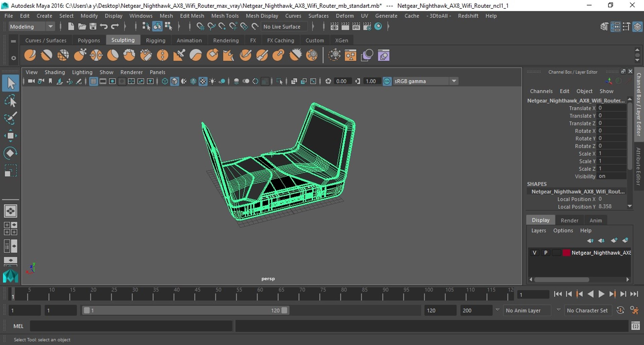
Task: Click the Undo arrow icon
Action: point(104,27)
